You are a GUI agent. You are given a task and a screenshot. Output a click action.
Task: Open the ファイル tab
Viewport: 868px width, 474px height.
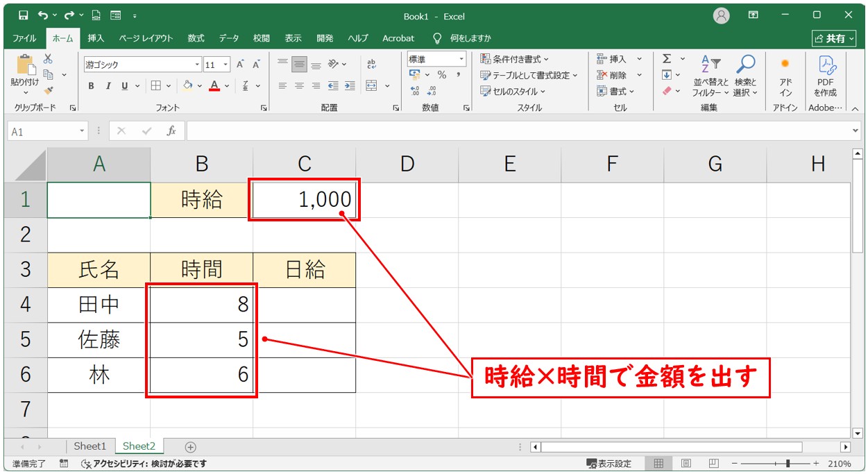[25, 38]
